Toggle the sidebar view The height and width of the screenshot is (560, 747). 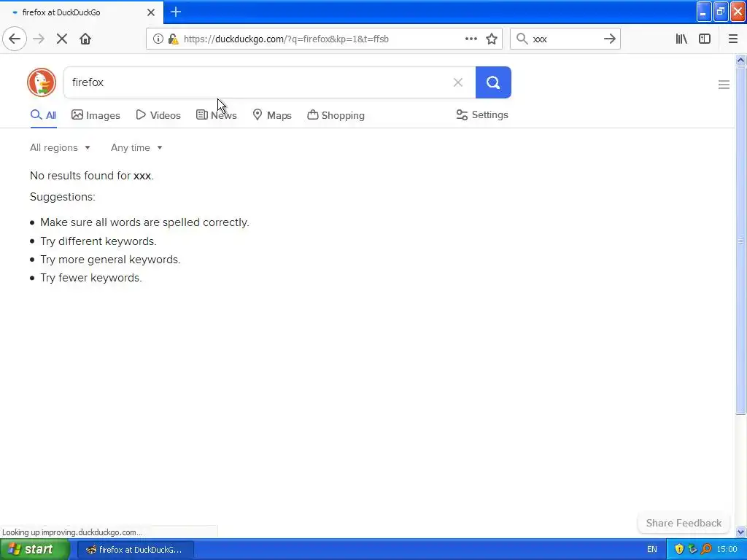click(x=705, y=39)
